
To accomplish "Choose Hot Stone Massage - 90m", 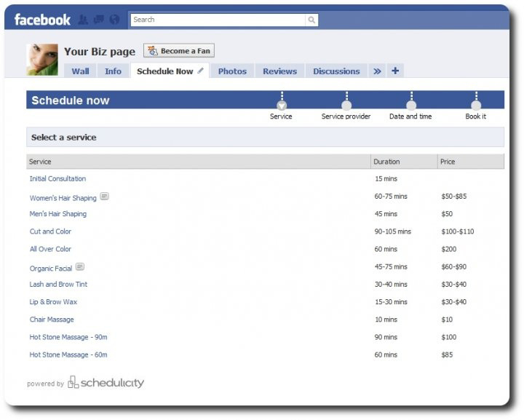I will pyautogui.click(x=68, y=337).
